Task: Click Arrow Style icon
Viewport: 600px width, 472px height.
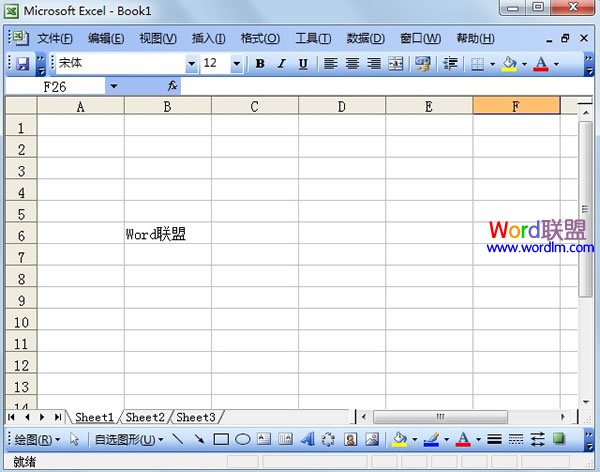Action: coord(538,439)
